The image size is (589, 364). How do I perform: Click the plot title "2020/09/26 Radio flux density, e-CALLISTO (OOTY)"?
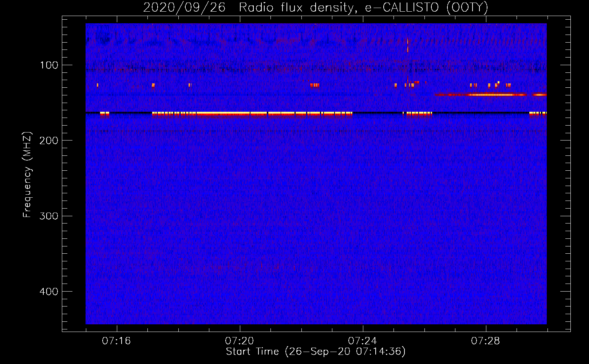[x=316, y=7]
